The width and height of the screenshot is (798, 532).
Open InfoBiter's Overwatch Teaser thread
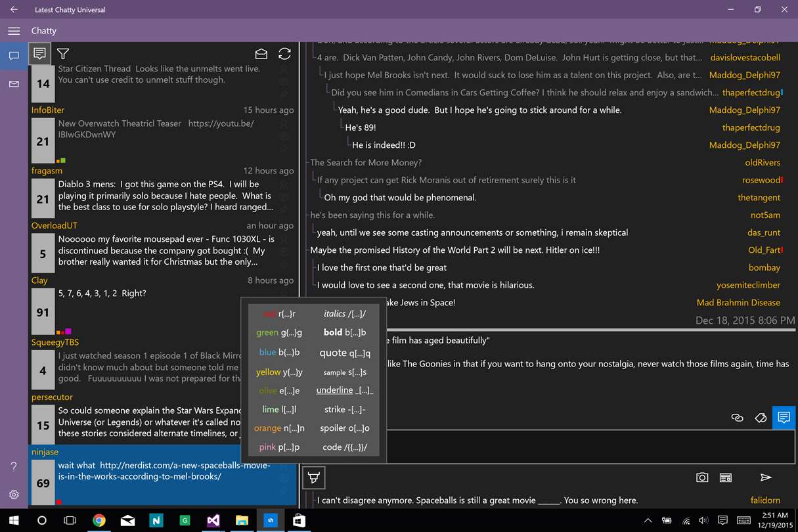point(163,135)
